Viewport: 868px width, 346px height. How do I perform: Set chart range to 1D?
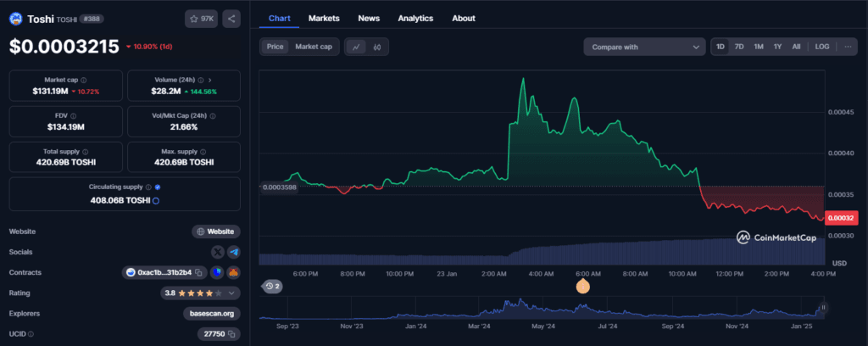721,47
